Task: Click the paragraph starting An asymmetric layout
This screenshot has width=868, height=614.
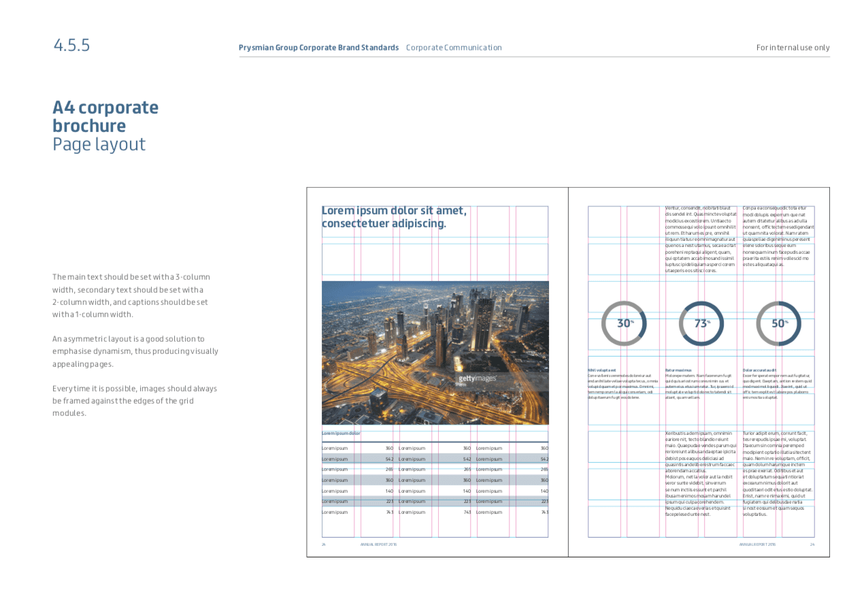Action: click(135, 351)
